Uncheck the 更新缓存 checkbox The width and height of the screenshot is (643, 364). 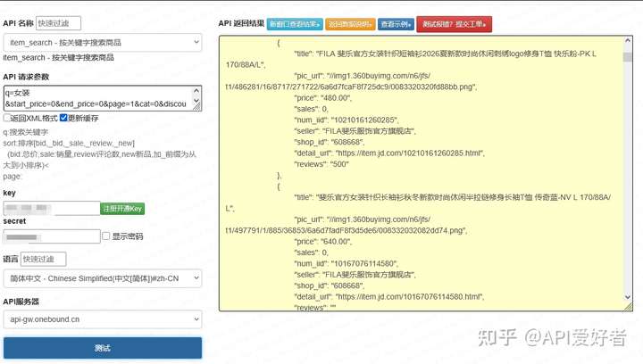63,118
